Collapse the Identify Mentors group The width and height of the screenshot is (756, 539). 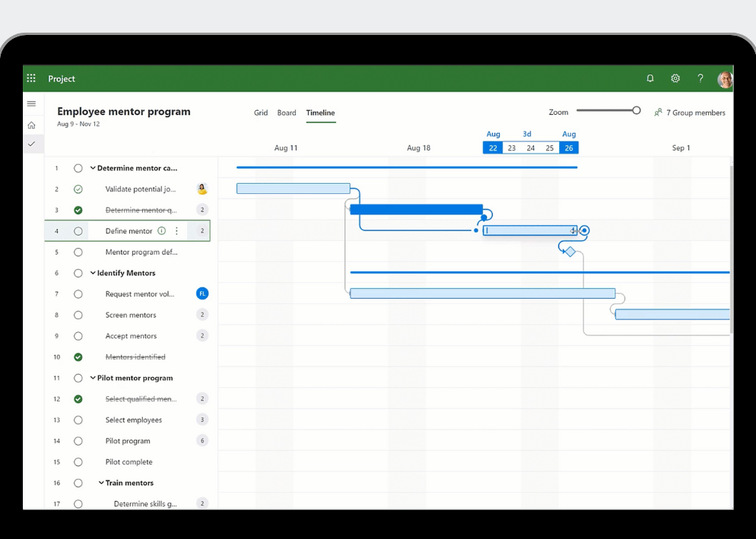93,273
